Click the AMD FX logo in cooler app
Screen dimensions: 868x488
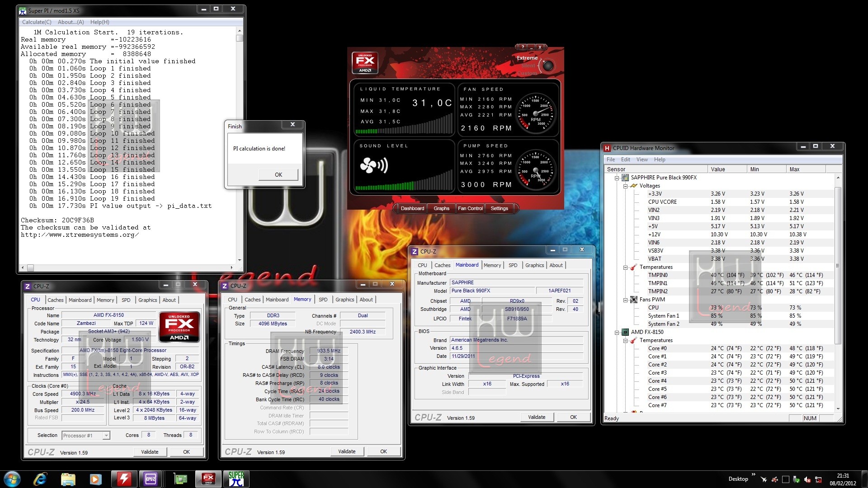point(365,63)
